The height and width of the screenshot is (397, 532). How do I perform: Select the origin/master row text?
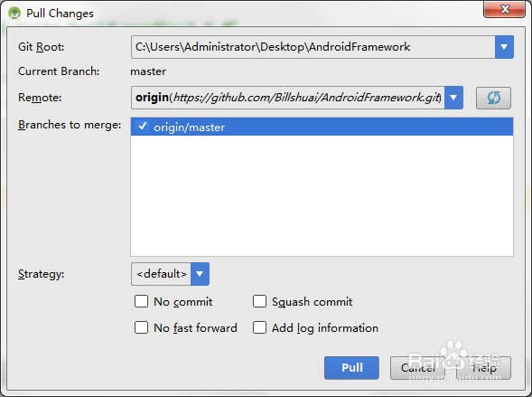[189, 128]
